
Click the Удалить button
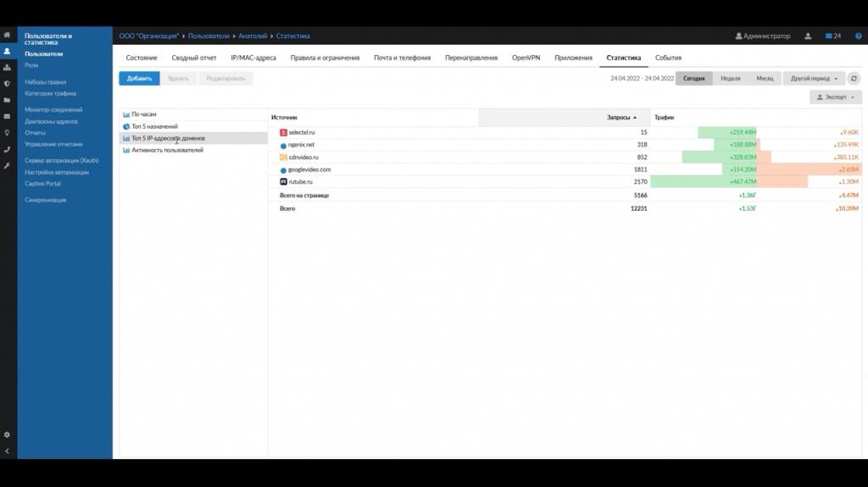coord(178,79)
